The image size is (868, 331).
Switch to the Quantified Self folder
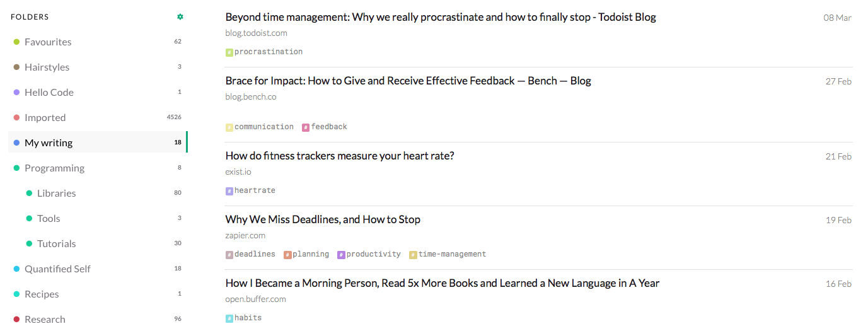point(57,269)
